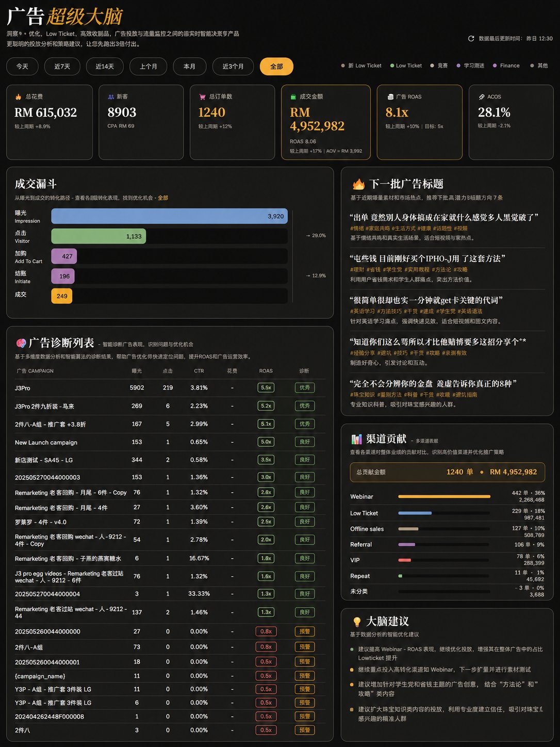Click the 3.0x badge for 202505270044000003
This screenshot has height=747, width=560.
coord(266,477)
